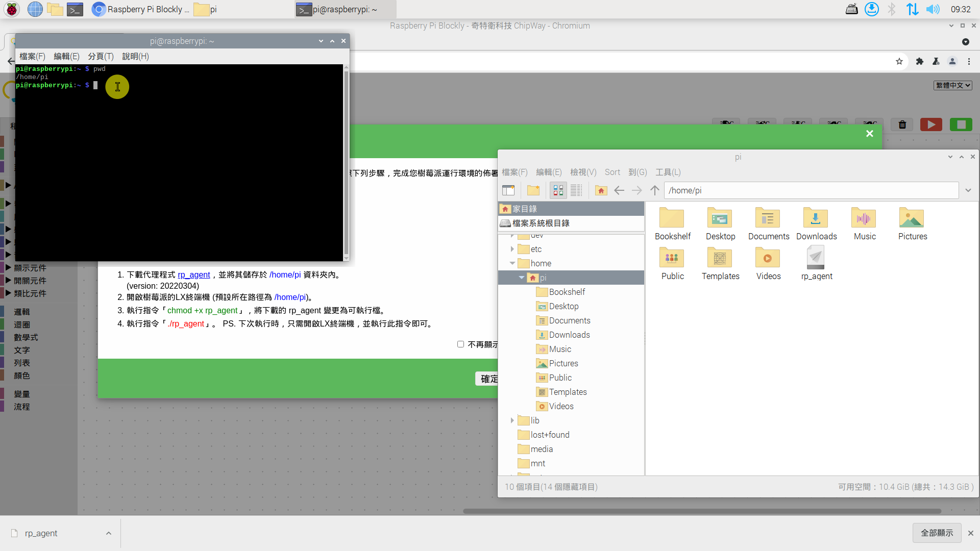Collapse the pi folder in the sidebar tree
980x551 pixels.
[x=521, y=278]
